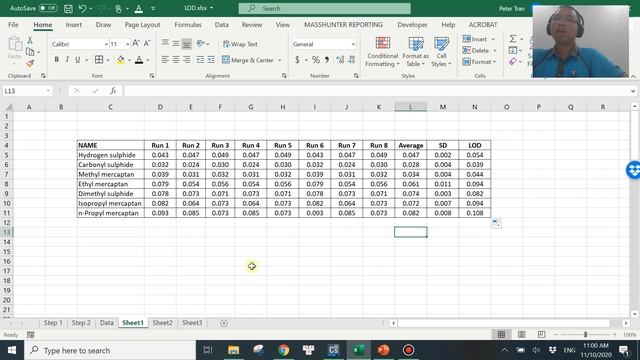
Task: Adjust the zoom slider handle
Action: tap(585, 334)
